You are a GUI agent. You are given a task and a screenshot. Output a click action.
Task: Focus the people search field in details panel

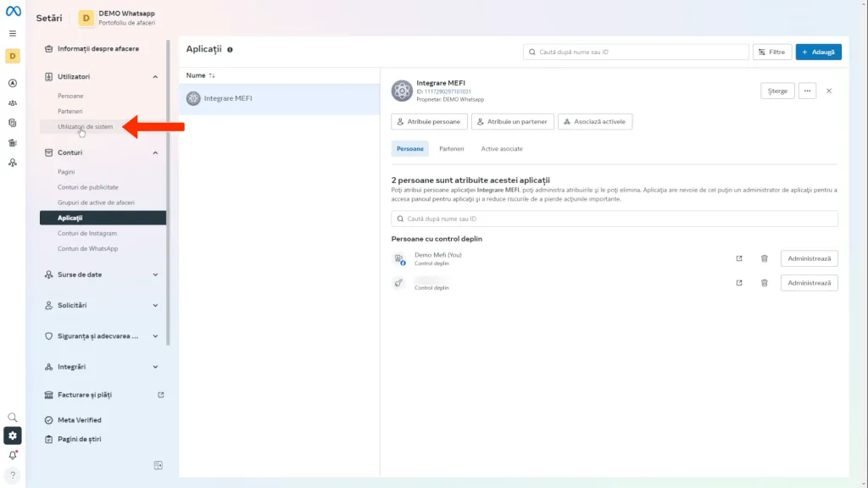click(x=615, y=219)
